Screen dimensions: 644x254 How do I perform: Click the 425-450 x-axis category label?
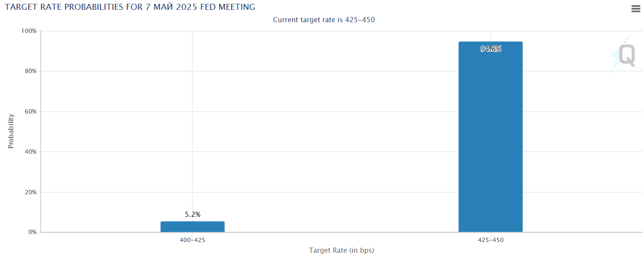pos(490,240)
